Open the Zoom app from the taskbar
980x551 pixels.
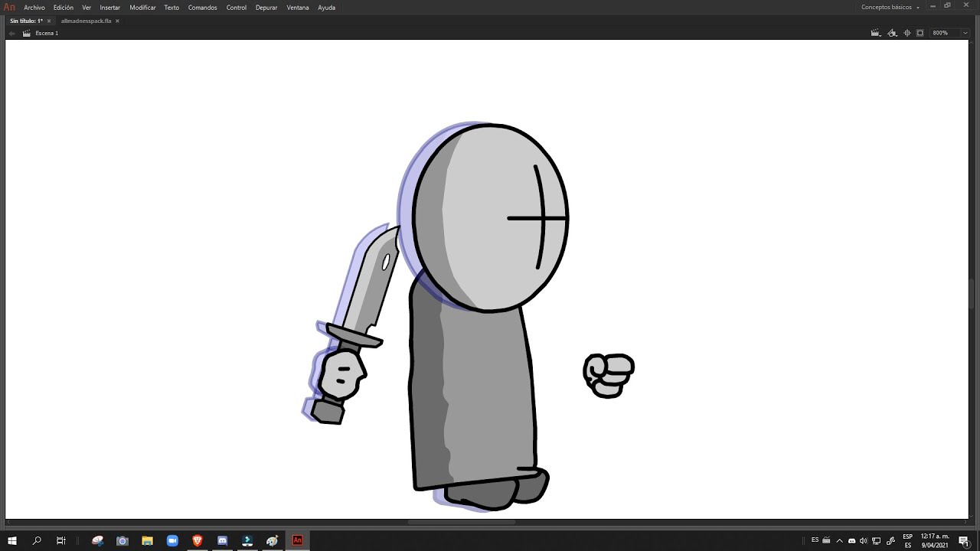coord(172,540)
